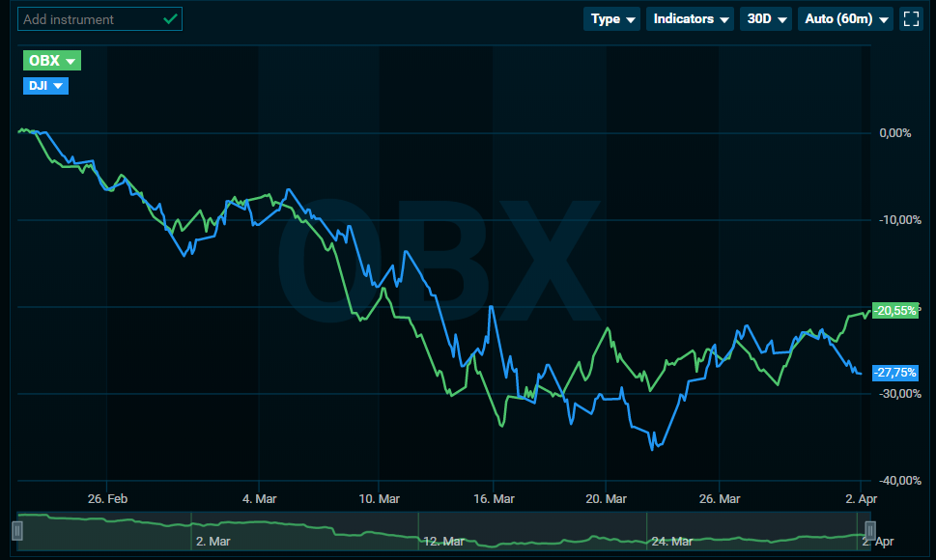Open the DJI instrument dropdown

46,86
